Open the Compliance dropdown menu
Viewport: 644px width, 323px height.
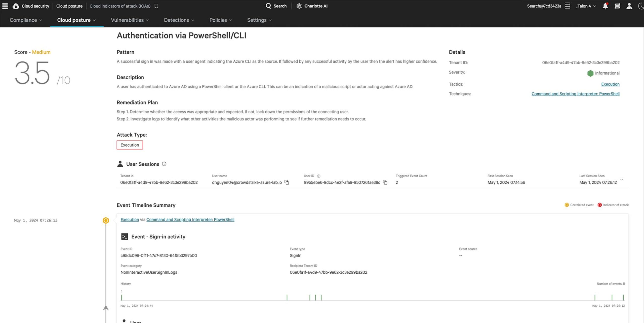(26, 20)
